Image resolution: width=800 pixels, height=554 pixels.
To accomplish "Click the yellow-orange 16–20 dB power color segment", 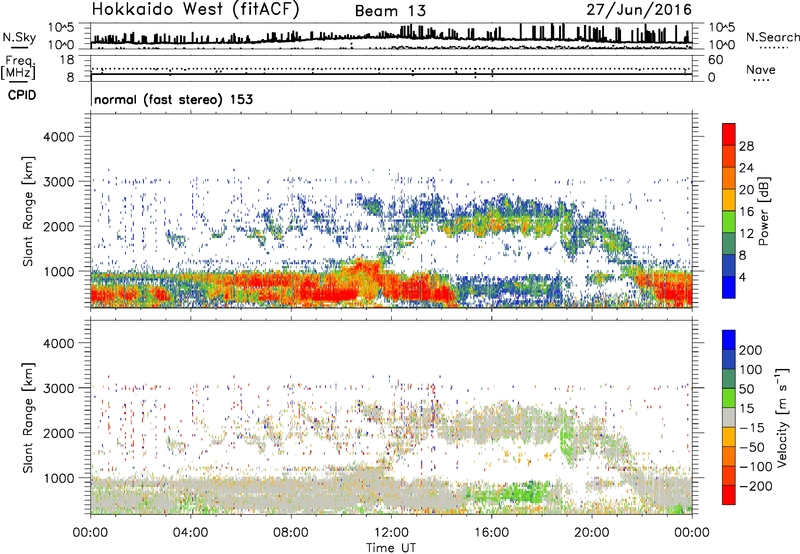I will point(729,200).
